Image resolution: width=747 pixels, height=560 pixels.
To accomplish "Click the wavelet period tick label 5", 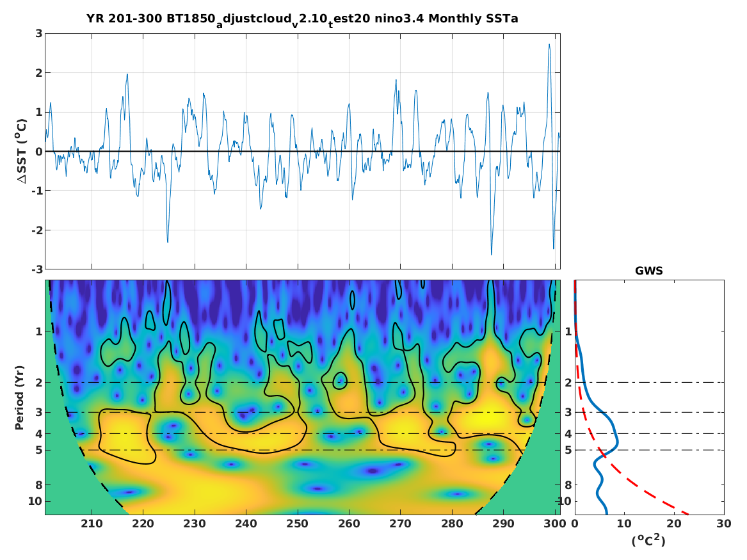I will pyautogui.click(x=38, y=450).
